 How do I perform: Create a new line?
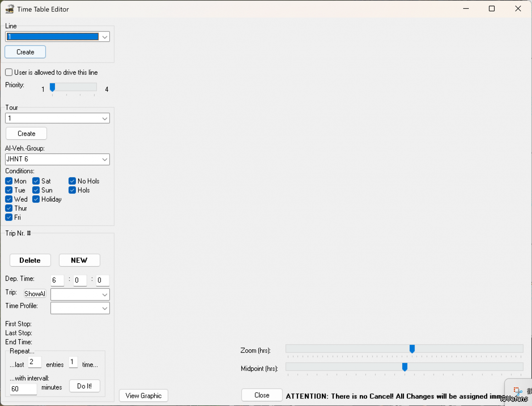point(25,52)
